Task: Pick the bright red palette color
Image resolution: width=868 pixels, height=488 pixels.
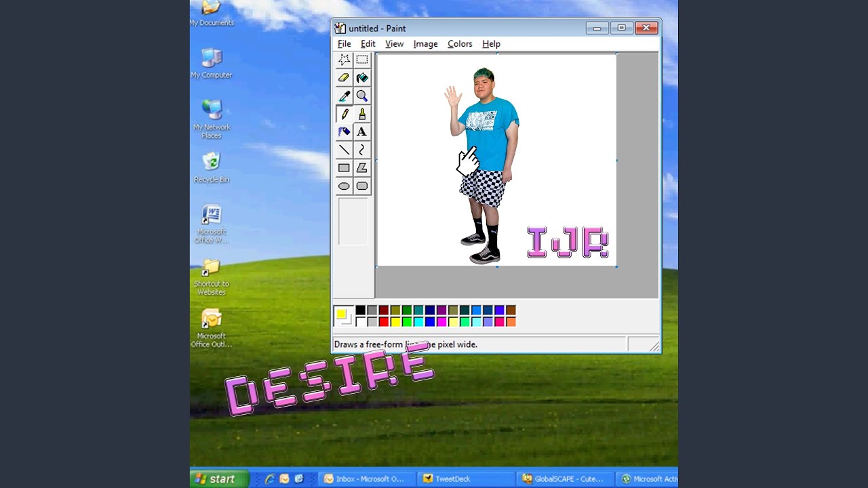Action: [x=384, y=322]
